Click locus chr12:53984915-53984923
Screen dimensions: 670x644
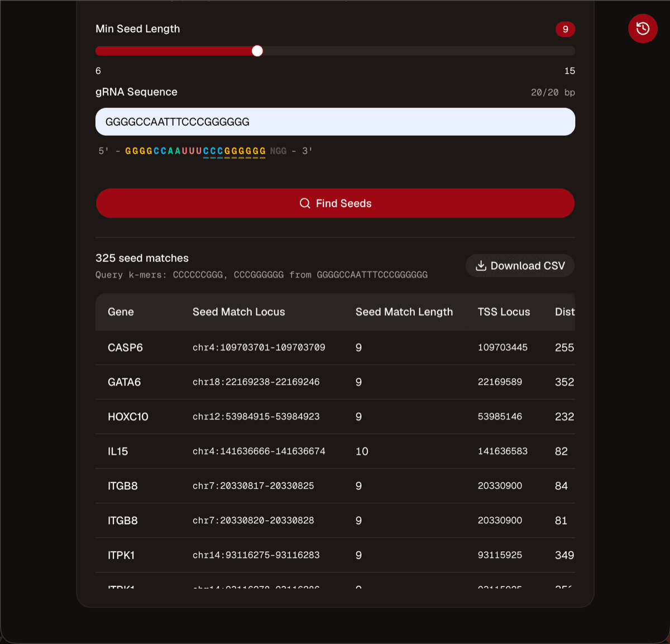[x=256, y=417]
